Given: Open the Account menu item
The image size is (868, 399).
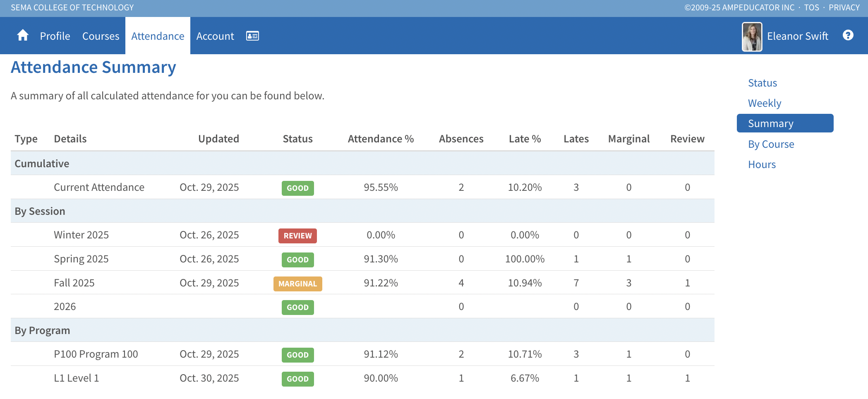Looking at the screenshot, I should 215,36.
